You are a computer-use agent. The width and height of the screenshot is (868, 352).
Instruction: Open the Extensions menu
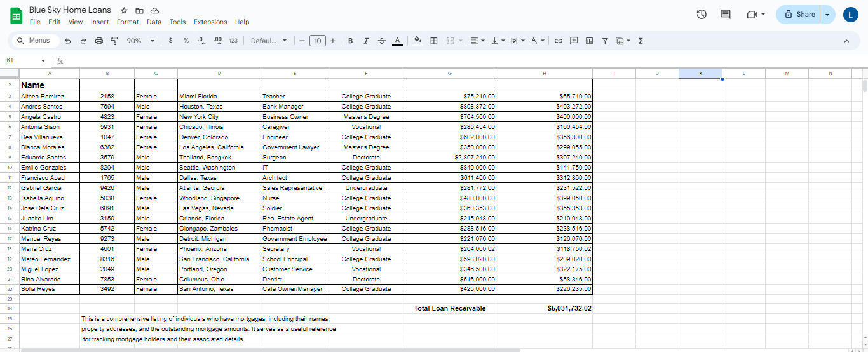tap(210, 22)
